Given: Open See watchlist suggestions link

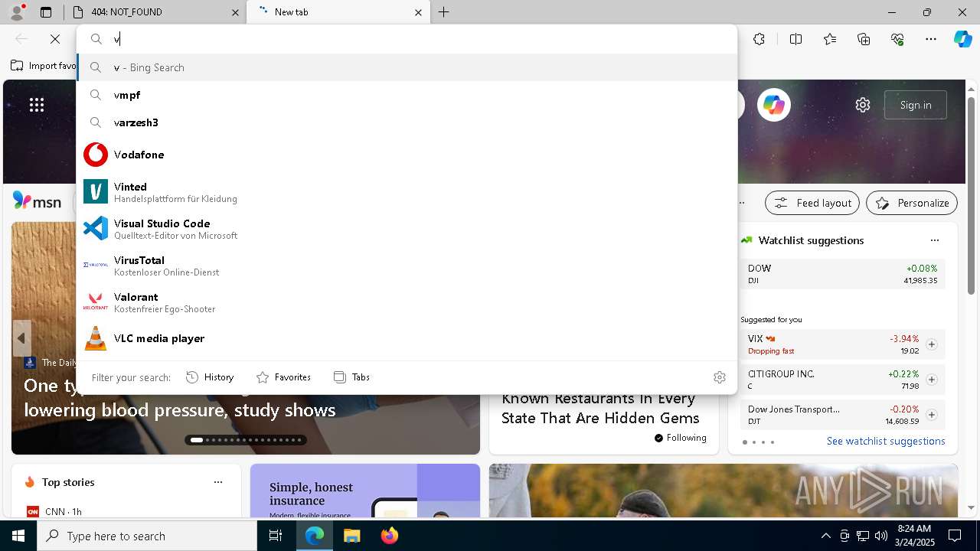Looking at the screenshot, I should [886, 441].
